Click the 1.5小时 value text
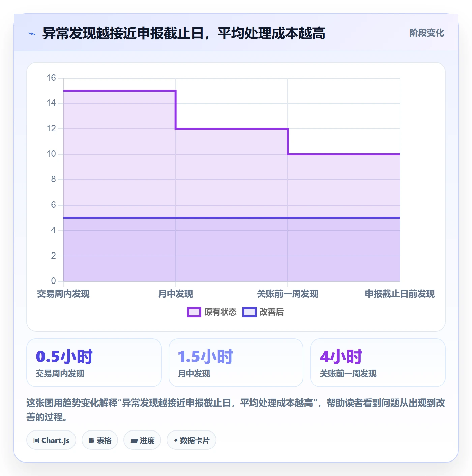Screen dimensions: 472x476 click(x=205, y=357)
